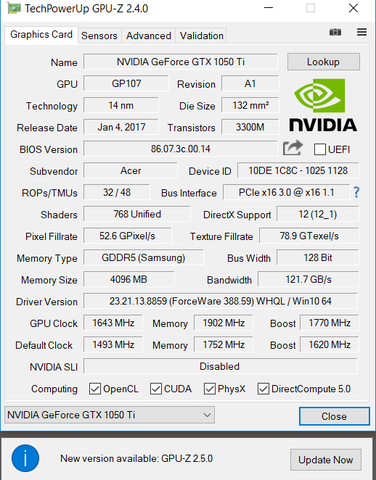
Task: Click the GPU-Z app icon in title bar
Action: [x=14, y=8]
